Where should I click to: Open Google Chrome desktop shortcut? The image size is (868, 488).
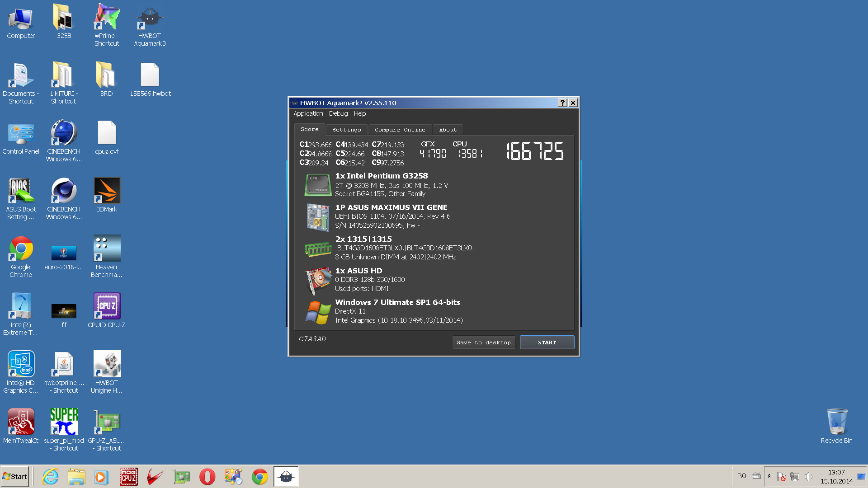(21, 257)
